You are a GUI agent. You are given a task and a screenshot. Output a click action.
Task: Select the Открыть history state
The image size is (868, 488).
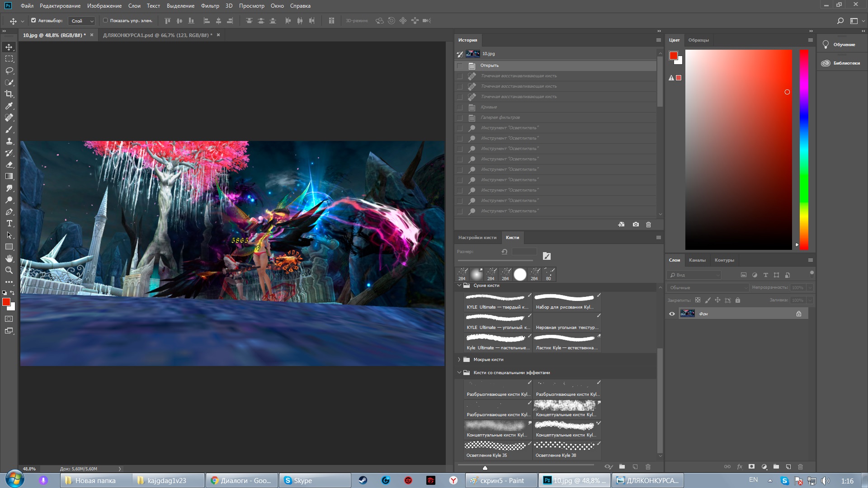pos(555,66)
